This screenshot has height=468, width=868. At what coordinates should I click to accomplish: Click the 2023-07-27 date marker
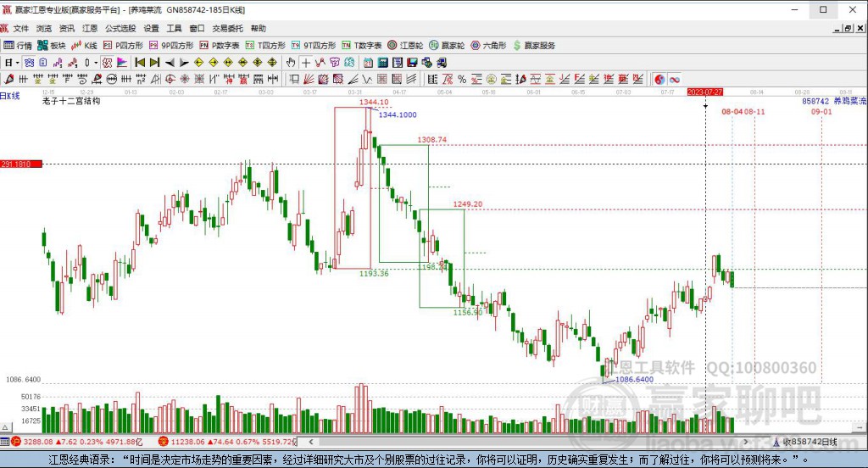click(705, 92)
